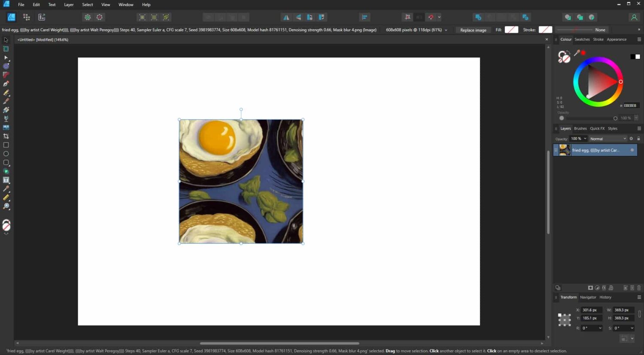
Task: Click the Colour panel opacity slider
Action: [x=588, y=118]
